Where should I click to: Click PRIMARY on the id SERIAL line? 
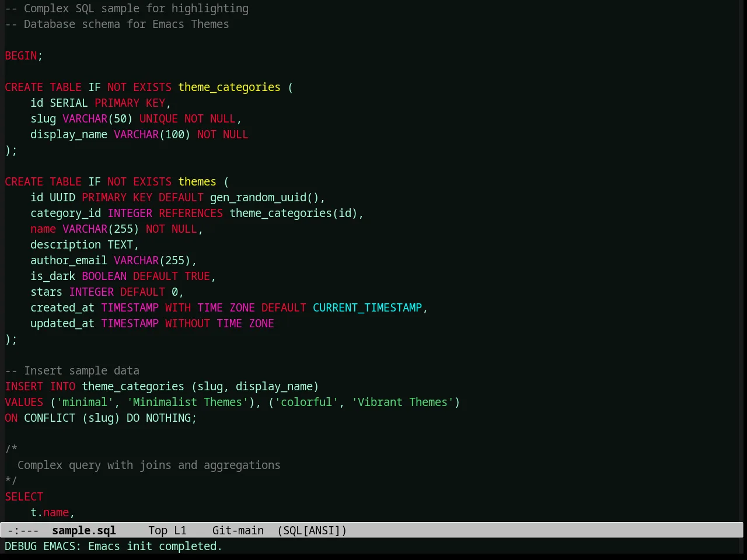[117, 103]
